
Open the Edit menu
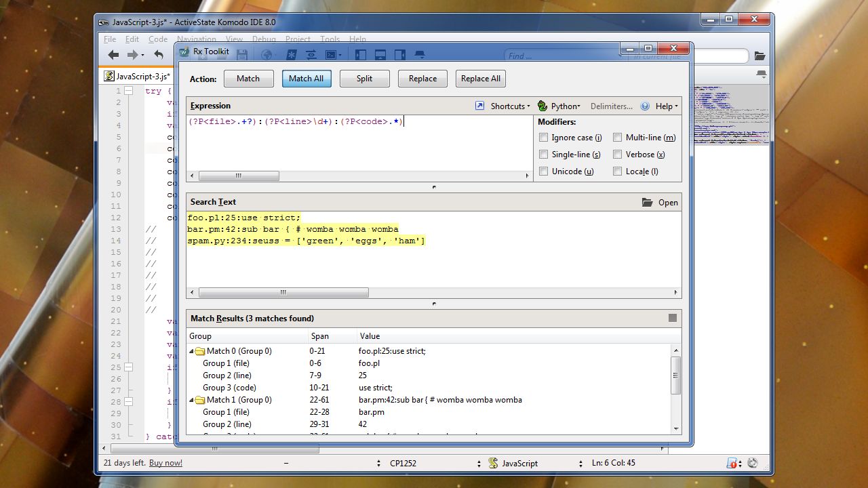(132, 39)
